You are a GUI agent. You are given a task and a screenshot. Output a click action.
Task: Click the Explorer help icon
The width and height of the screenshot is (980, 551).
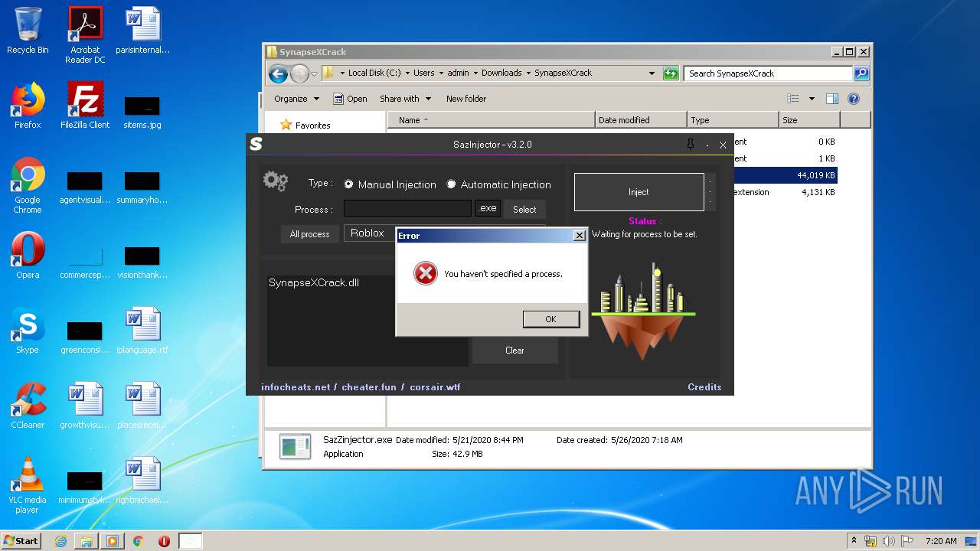[x=854, y=99]
